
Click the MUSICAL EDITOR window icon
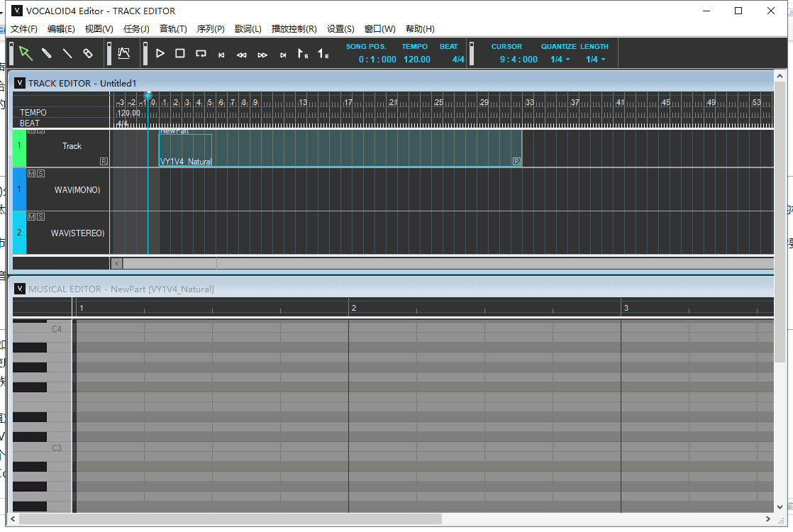19,289
